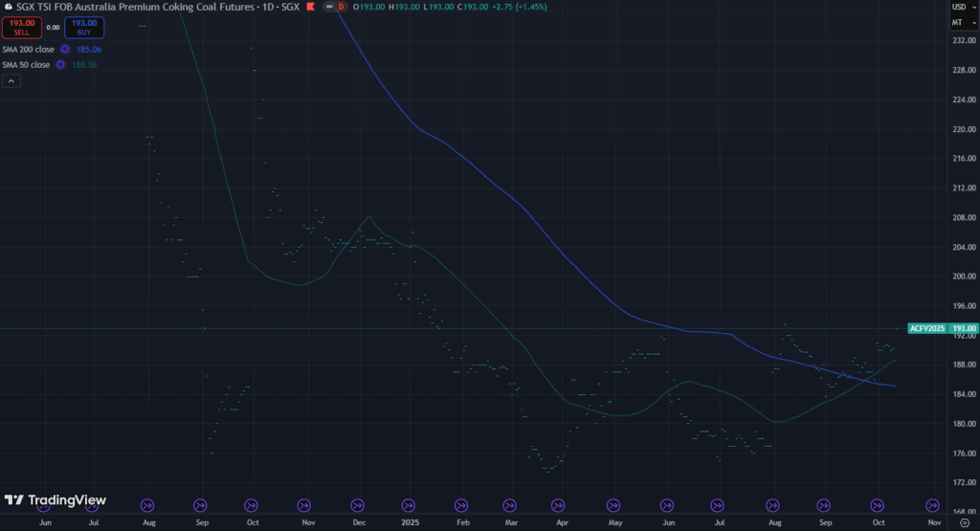Collapse the indicator legend with chevron
This screenshot has width=980, height=531.
pos(11,81)
